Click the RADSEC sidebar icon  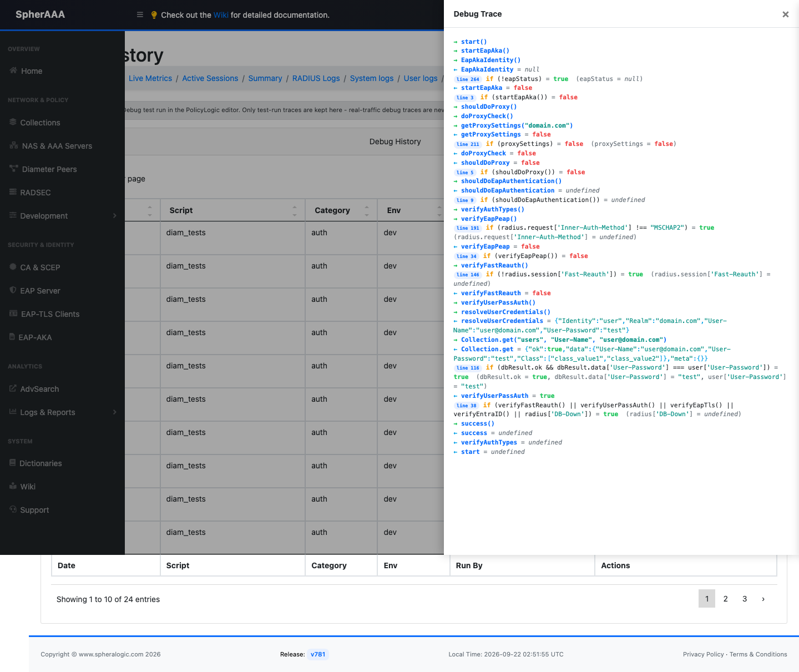pyautogui.click(x=13, y=192)
